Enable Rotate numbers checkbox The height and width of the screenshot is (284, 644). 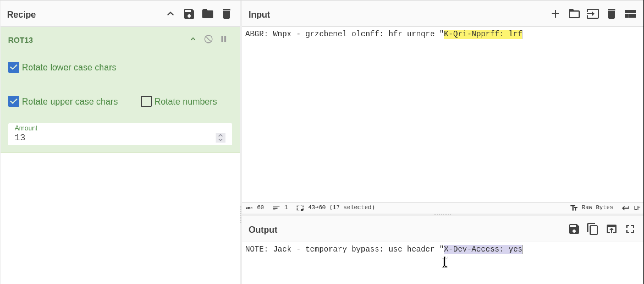tap(146, 102)
